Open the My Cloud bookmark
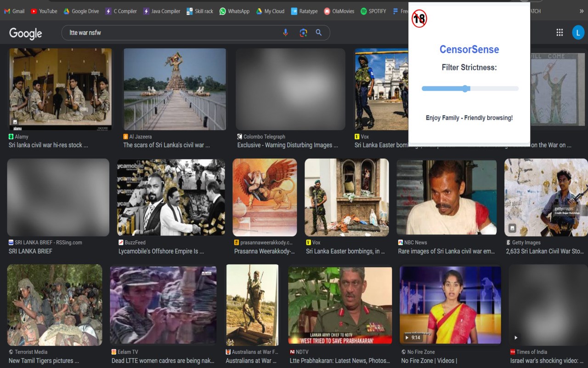This screenshot has width=588, height=368. pos(270,11)
